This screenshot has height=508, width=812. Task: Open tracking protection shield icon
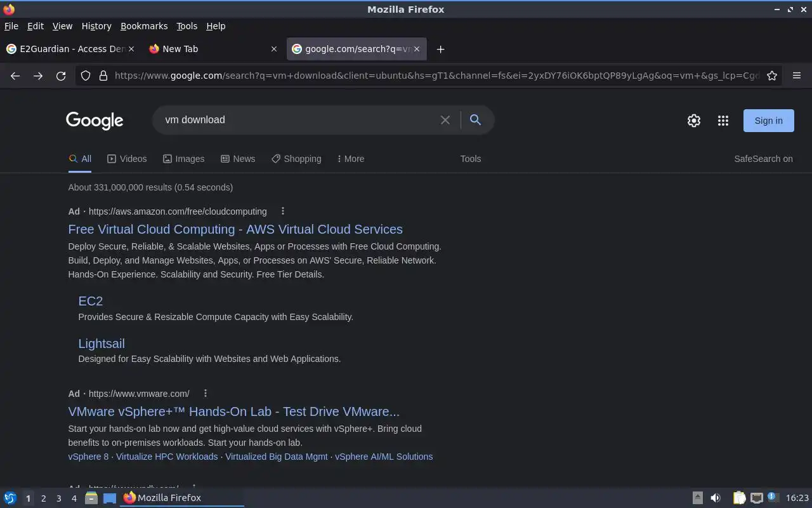coord(86,76)
